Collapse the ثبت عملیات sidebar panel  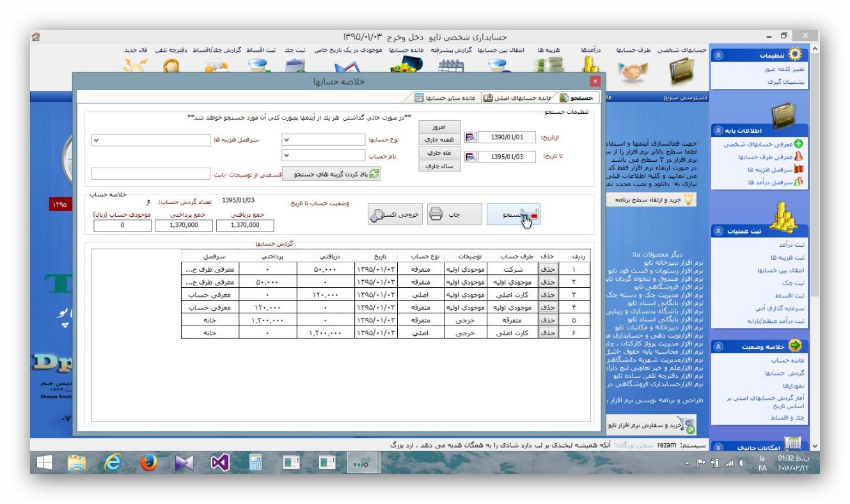718,232
